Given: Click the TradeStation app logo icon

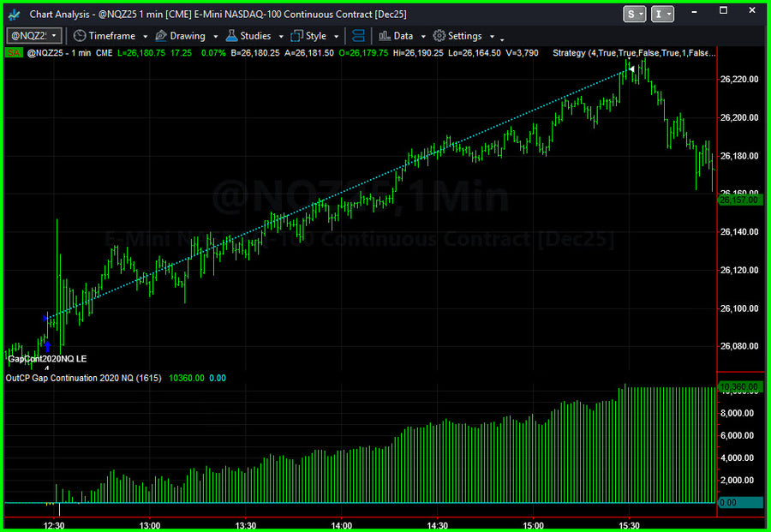Looking at the screenshot, I should pyautogui.click(x=15, y=15).
